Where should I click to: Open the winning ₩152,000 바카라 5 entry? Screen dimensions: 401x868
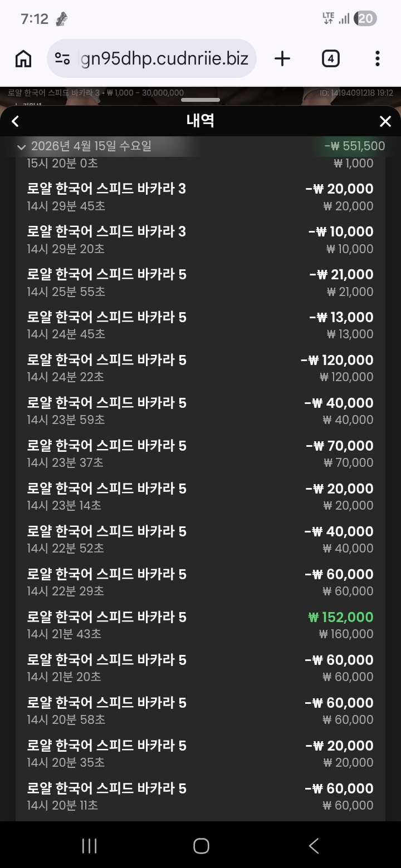click(x=200, y=625)
